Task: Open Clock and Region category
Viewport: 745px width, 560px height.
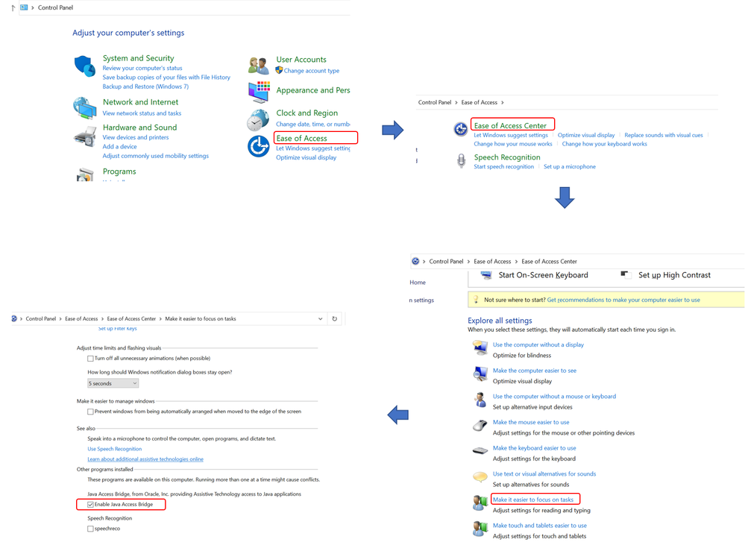Action: [307, 113]
